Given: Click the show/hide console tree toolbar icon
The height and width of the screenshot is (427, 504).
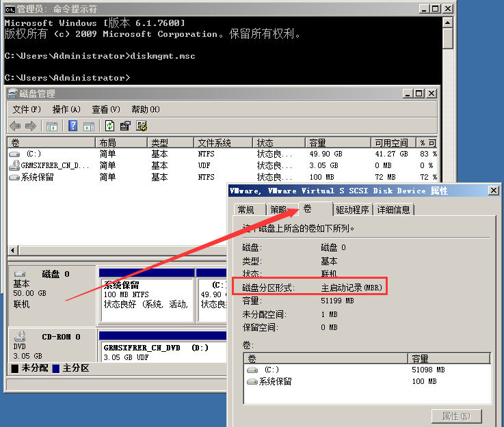Looking at the screenshot, I should pos(52,126).
